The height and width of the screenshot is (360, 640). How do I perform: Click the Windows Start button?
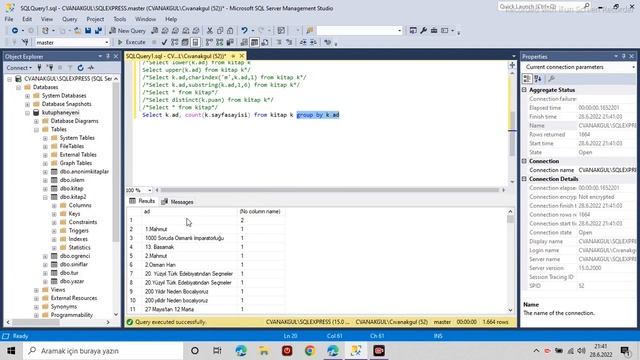11,351
